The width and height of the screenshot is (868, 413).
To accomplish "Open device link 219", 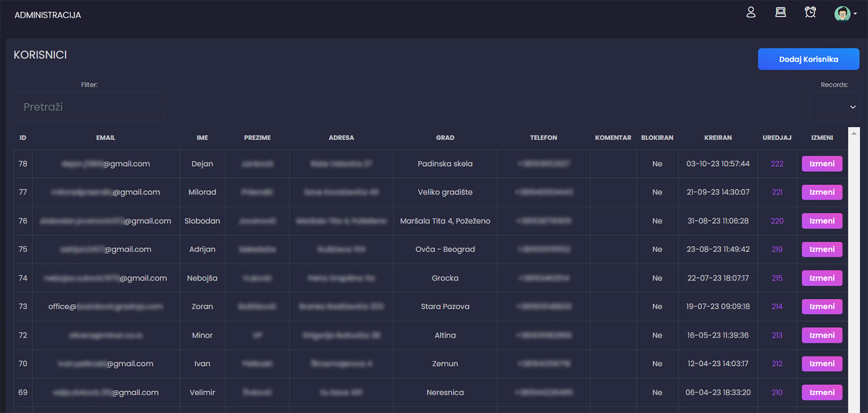I will (x=777, y=249).
